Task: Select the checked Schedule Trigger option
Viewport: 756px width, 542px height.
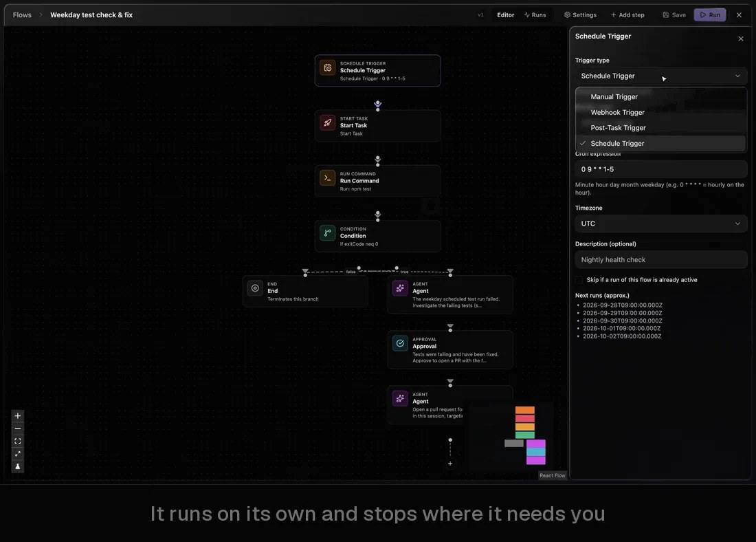Action: click(x=660, y=143)
